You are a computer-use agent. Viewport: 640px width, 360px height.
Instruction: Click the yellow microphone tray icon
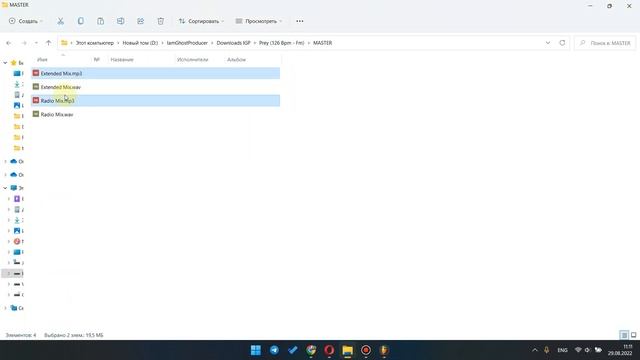[x=547, y=350]
